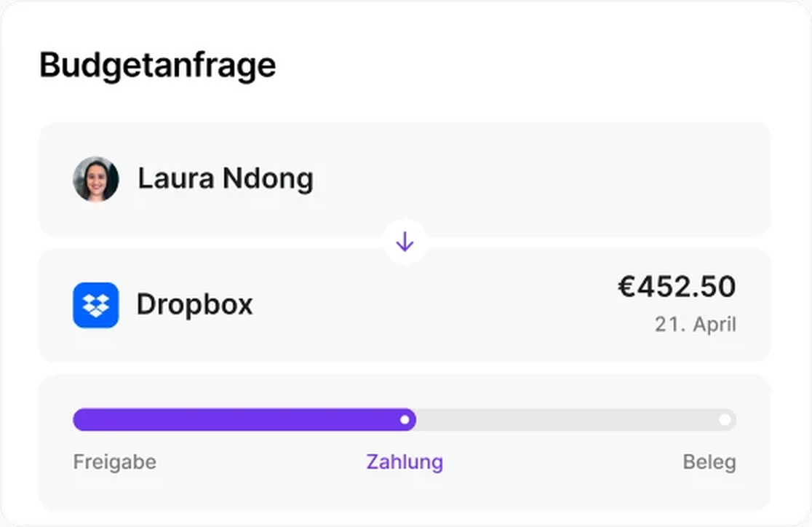Click the end dot of progress bar
The image size is (812, 527).
tap(725, 420)
